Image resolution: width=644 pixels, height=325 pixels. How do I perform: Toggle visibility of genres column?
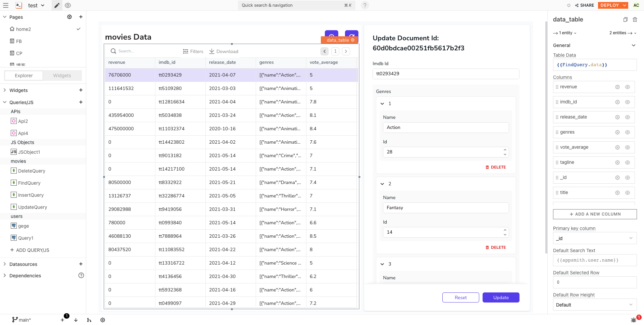627,132
